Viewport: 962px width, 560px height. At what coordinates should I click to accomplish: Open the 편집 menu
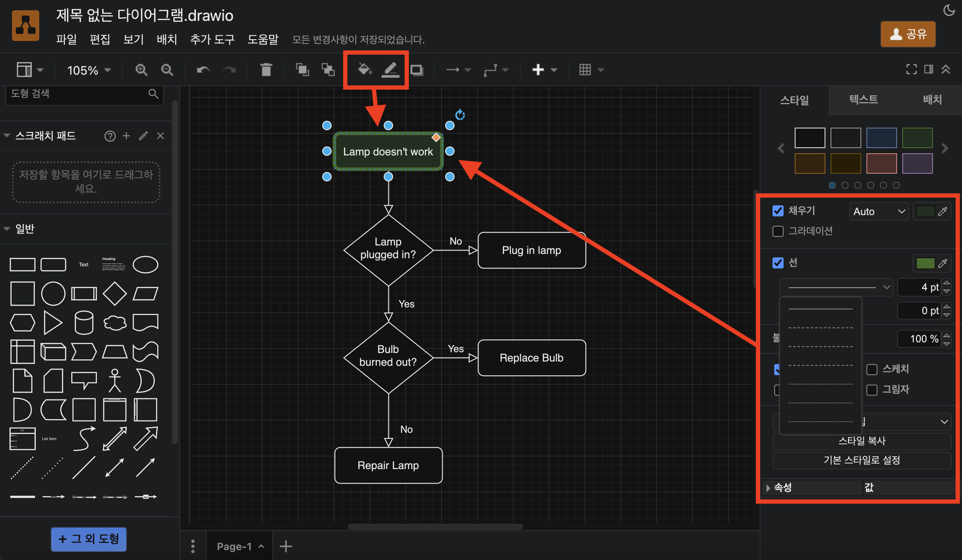pos(100,39)
